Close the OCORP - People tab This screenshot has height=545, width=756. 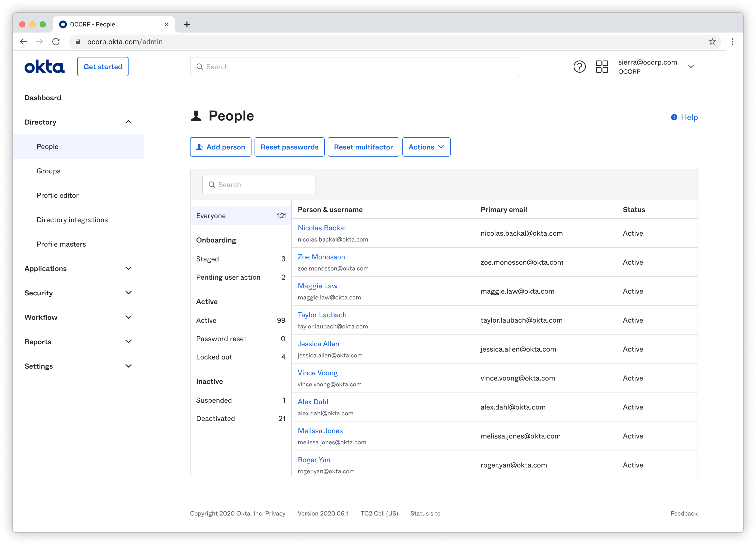pyautogui.click(x=167, y=24)
